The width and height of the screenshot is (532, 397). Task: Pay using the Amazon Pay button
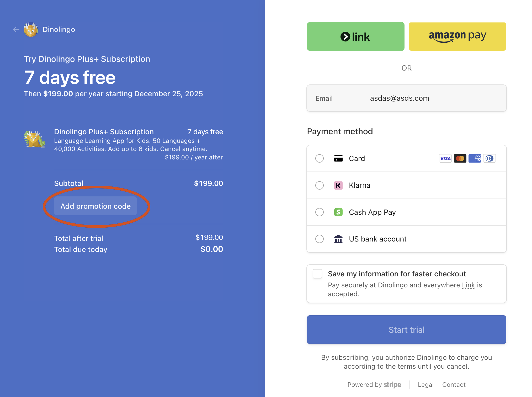pos(457,36)
